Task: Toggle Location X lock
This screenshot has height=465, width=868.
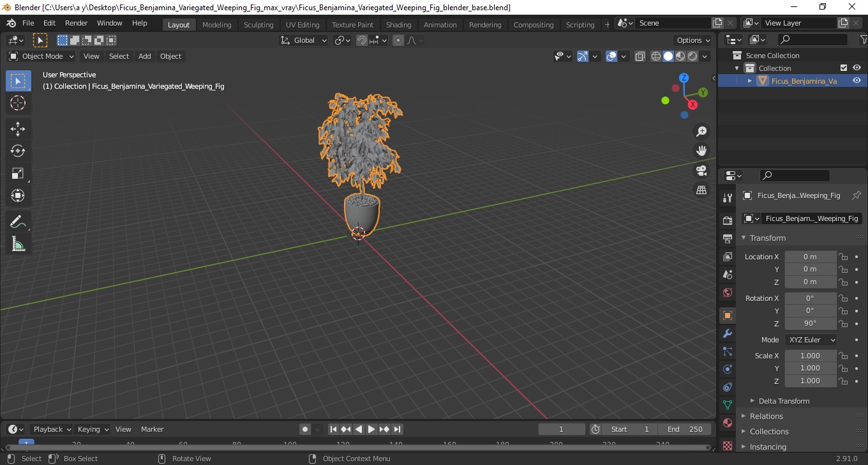Action: [843, 257]
